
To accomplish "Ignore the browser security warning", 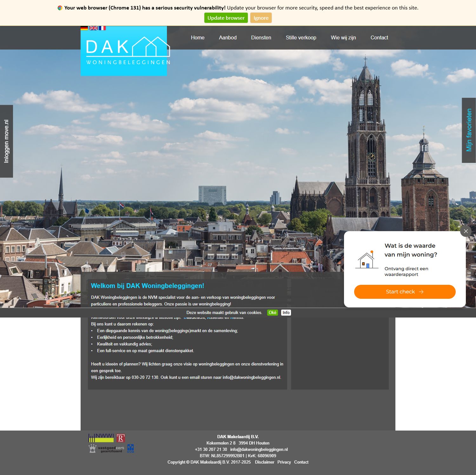I will coord(261,18).
